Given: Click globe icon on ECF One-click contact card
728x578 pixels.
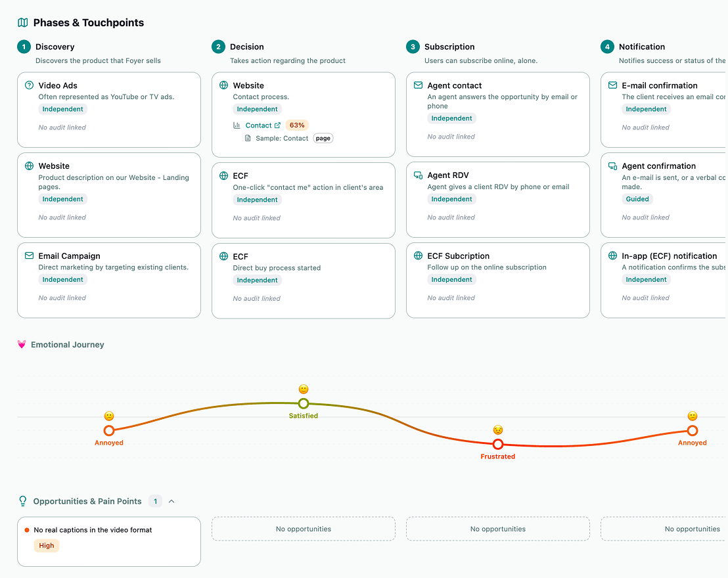Looking at the screenshot, I should tap(224, 175).
